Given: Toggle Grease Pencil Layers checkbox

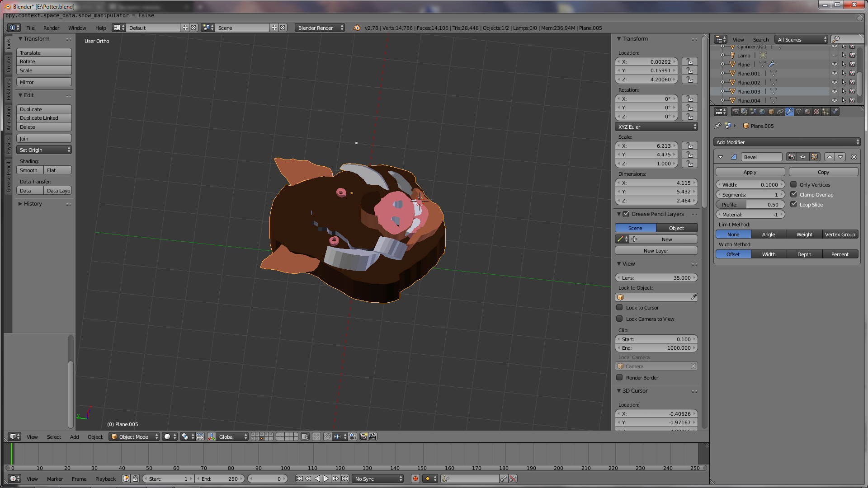Looking at the screenshot, I should [x=626, y=214].
